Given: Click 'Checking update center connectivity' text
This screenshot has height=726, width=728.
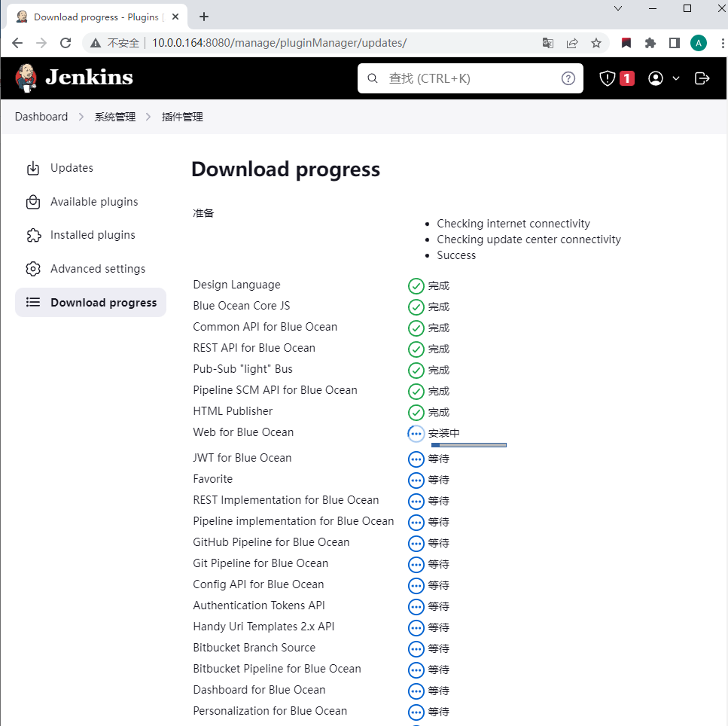Looking at the screenshot, I should pos(528,239).
